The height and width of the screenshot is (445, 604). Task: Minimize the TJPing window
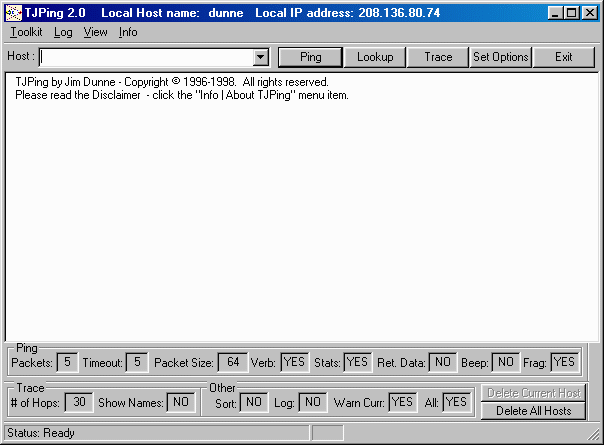click(555, 13)
